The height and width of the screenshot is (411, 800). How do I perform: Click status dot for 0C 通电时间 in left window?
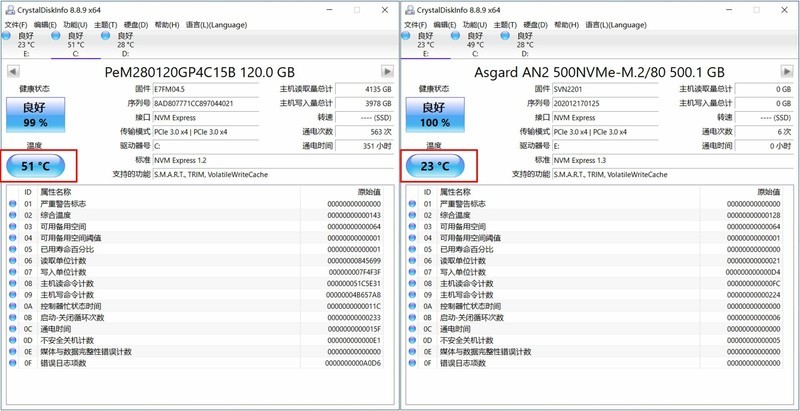(12, 329)
